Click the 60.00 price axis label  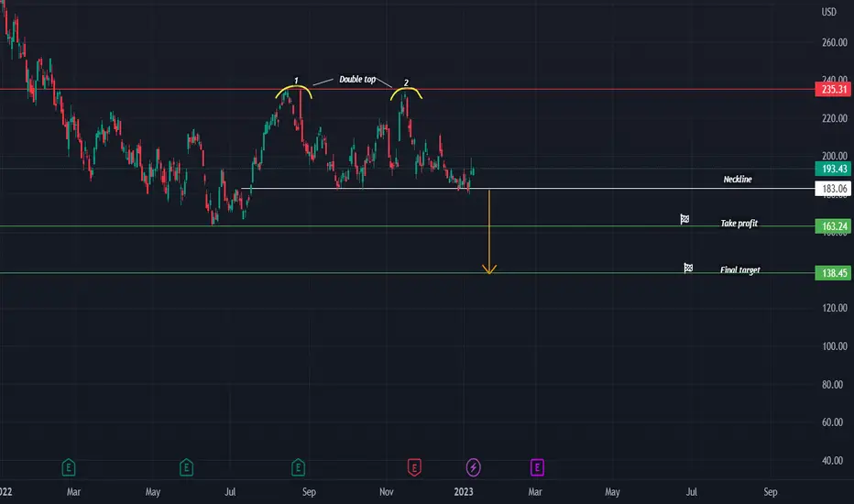pos(832,422)
